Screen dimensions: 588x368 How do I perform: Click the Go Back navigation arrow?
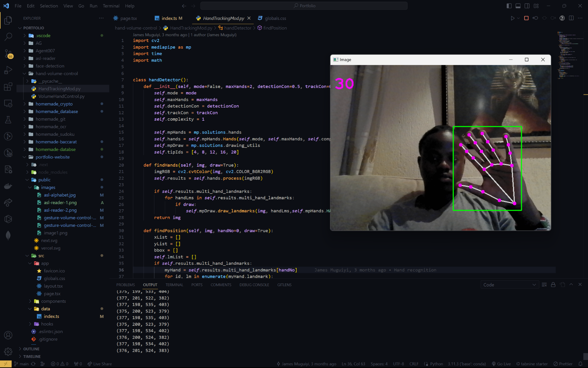pyautogui.click(x=184, y=6)
